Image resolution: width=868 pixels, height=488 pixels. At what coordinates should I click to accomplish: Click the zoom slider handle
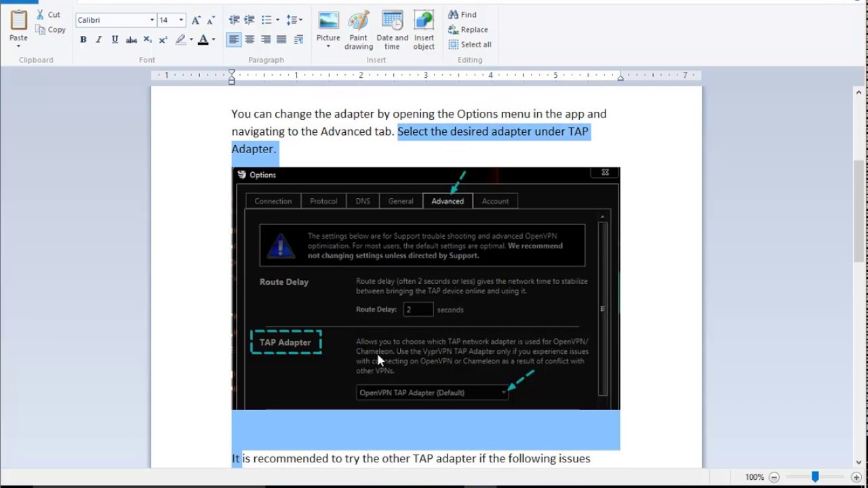point(815,477)
